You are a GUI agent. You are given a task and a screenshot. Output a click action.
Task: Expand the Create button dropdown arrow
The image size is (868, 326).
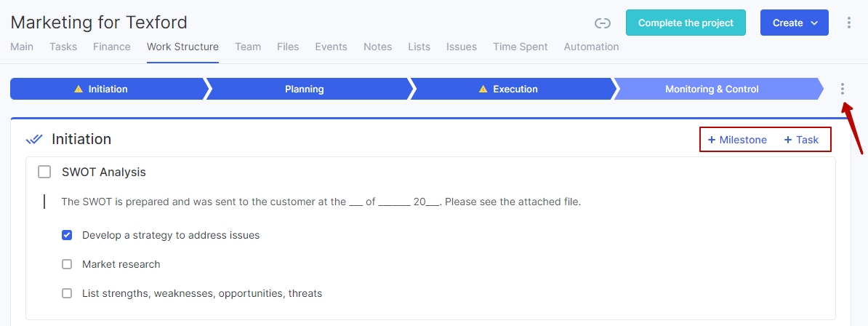pos(813,23)
